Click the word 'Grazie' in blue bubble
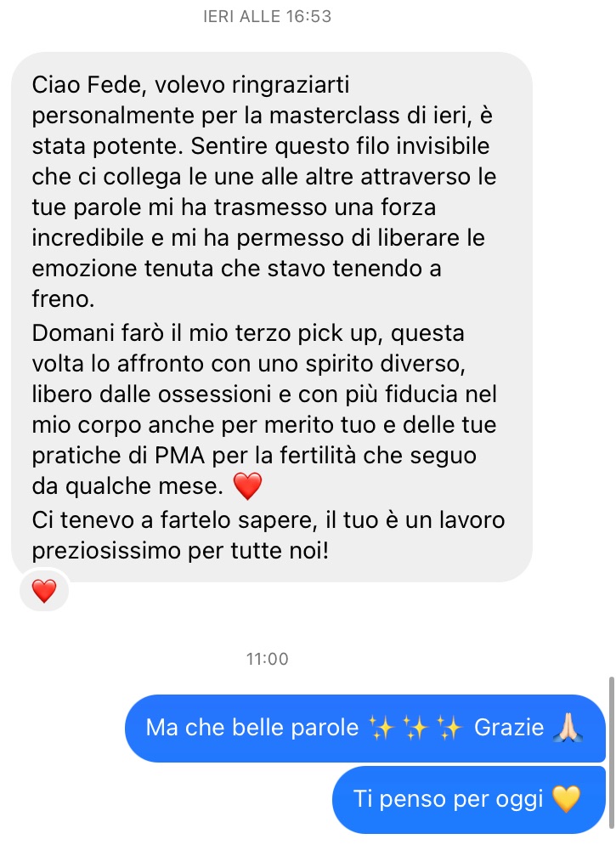 (509, 728)
